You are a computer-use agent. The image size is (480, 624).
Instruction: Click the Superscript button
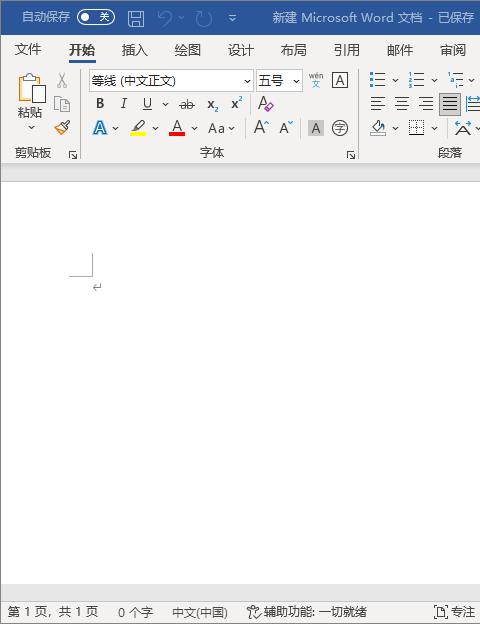(x=236, y=104)
